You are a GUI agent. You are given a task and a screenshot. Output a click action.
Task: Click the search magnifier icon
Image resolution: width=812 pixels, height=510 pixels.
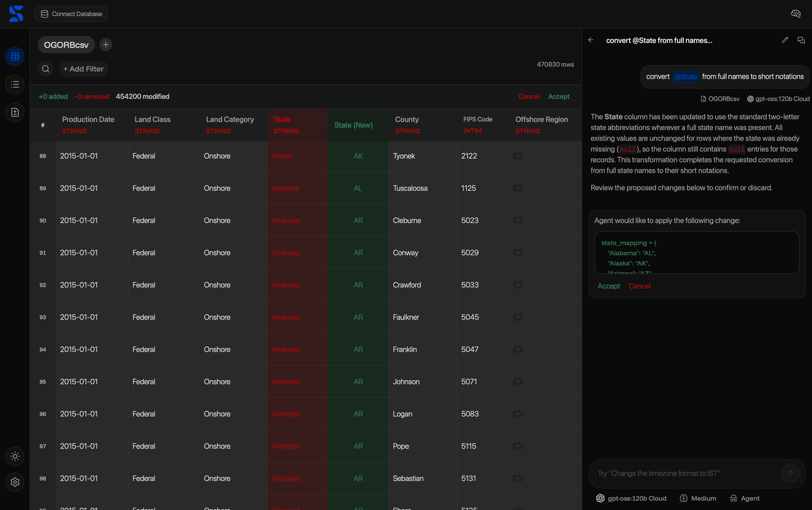45,69
